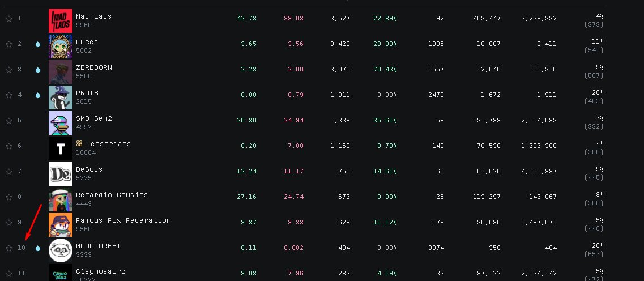
Task: Click Famous Fox Federation value 1,487,571
Action: (539, 222)
